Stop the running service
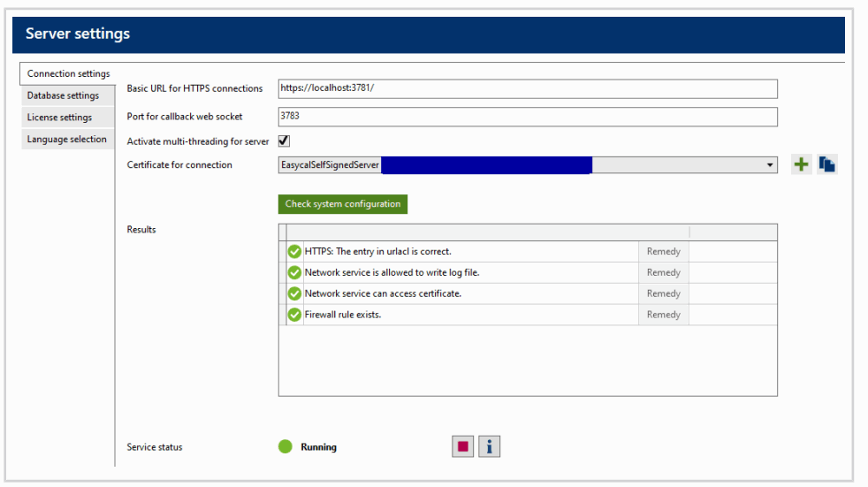 (463, 446)
